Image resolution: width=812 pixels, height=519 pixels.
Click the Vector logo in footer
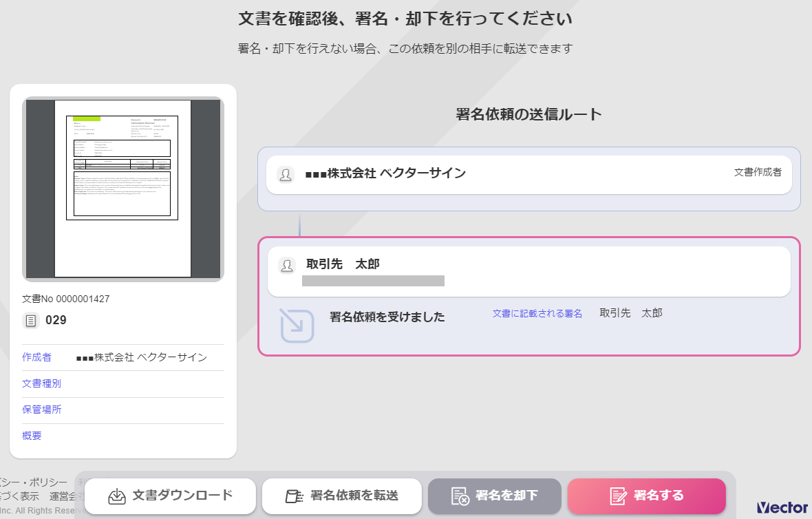point(782,507)
